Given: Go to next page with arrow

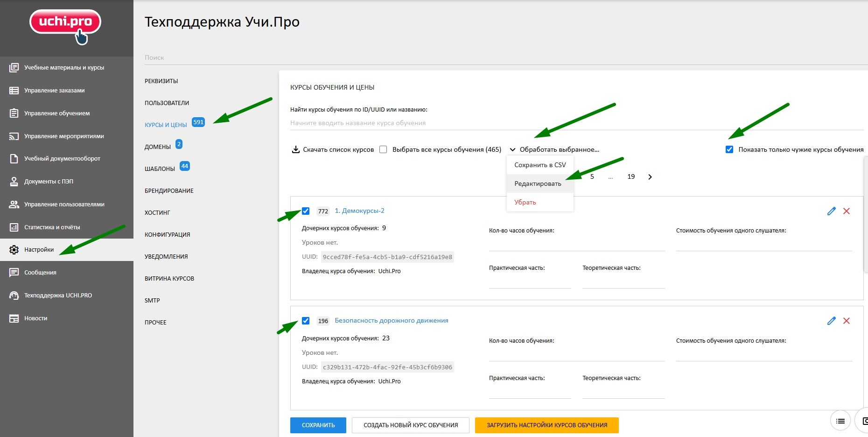Looking at the screenshot, I should click(x=650, y=177).
